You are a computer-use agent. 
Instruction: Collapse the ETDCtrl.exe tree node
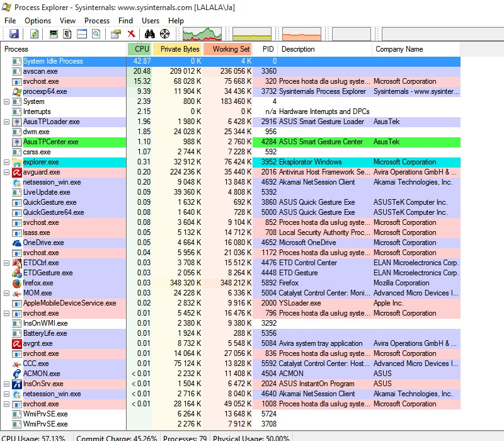(6, 263)
